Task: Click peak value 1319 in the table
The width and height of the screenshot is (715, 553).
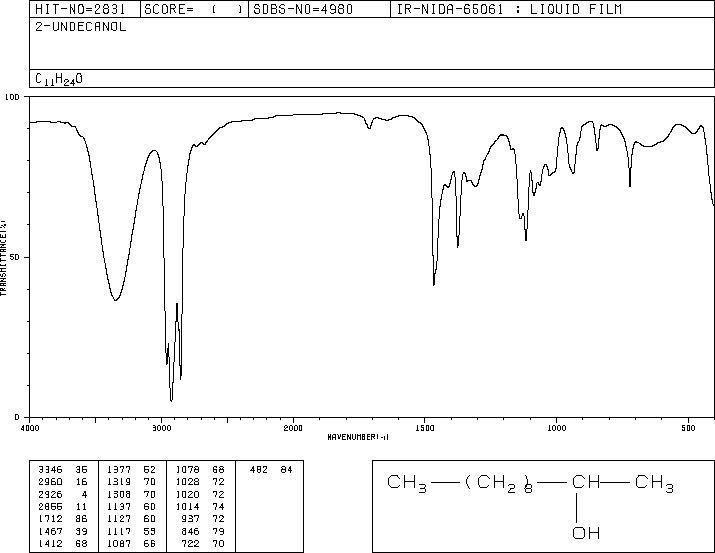Action: (x=119, y=482)
